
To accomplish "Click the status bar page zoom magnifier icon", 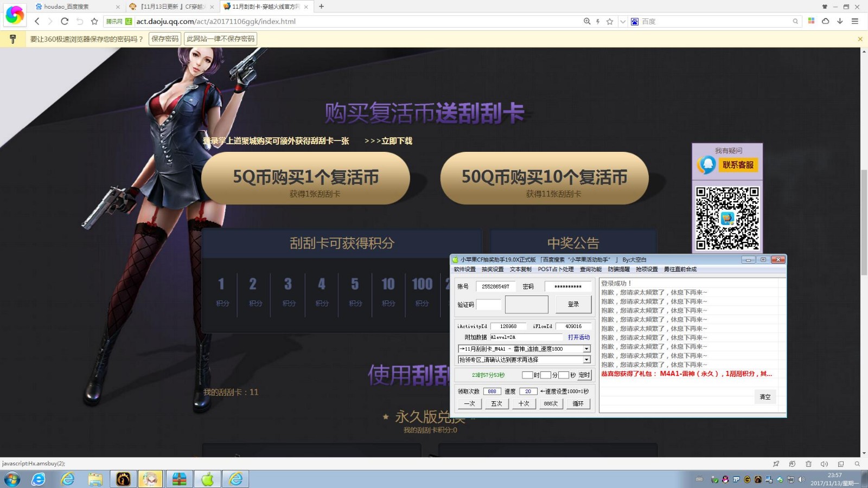I will (x=857, y=464).
